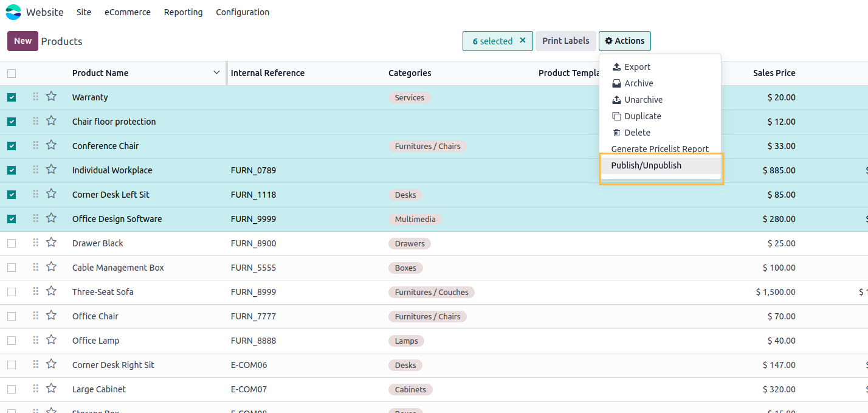Click the $ 1,500.00 sales price cell
Viewport: 868px width, 413px height.
(x=776, y=292)
